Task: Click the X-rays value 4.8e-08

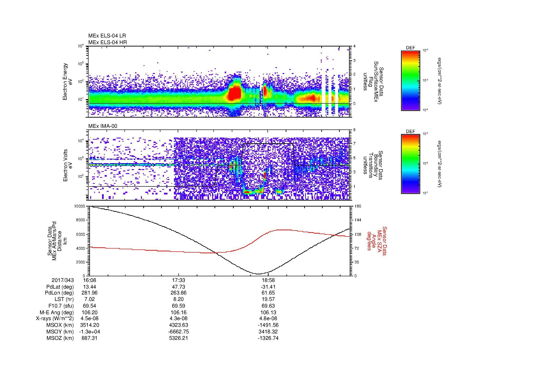Action: [x=268, y=318]
